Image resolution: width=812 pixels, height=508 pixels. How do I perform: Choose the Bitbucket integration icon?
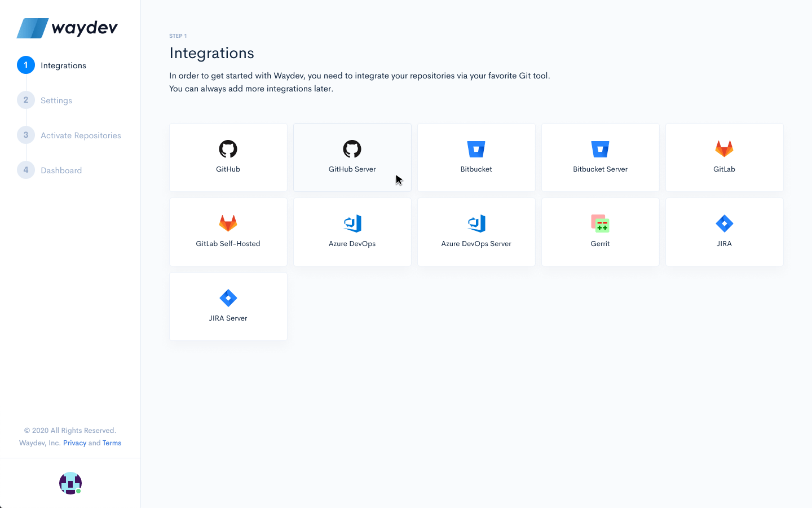(476, 148)
